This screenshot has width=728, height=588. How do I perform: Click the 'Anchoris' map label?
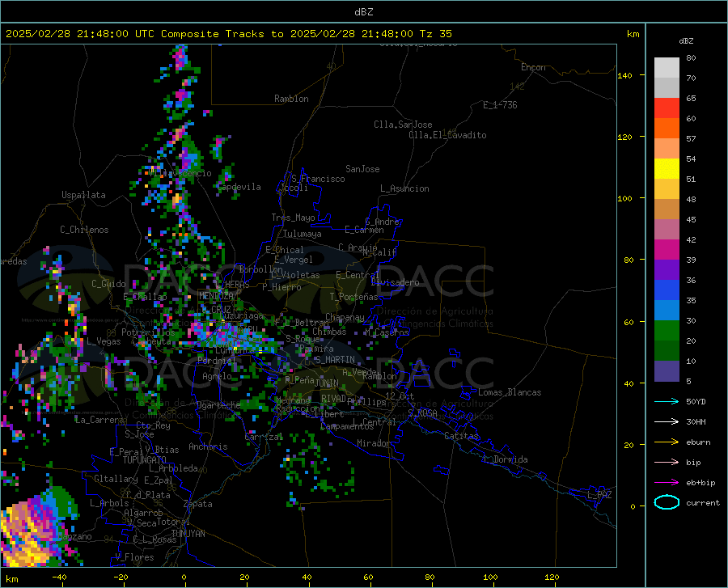[x=208, y=446]
